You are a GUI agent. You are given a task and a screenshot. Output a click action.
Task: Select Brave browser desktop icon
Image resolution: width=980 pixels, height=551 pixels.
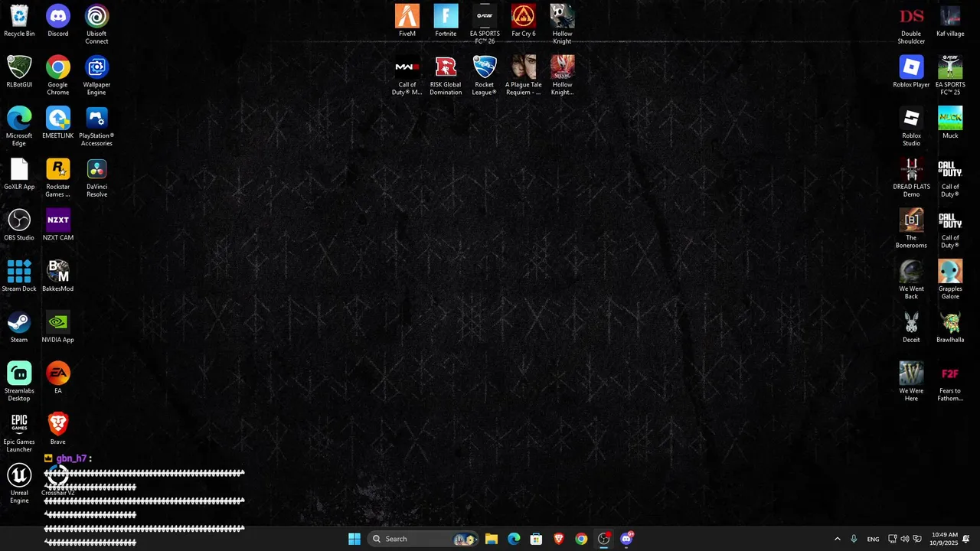point(58,429)
